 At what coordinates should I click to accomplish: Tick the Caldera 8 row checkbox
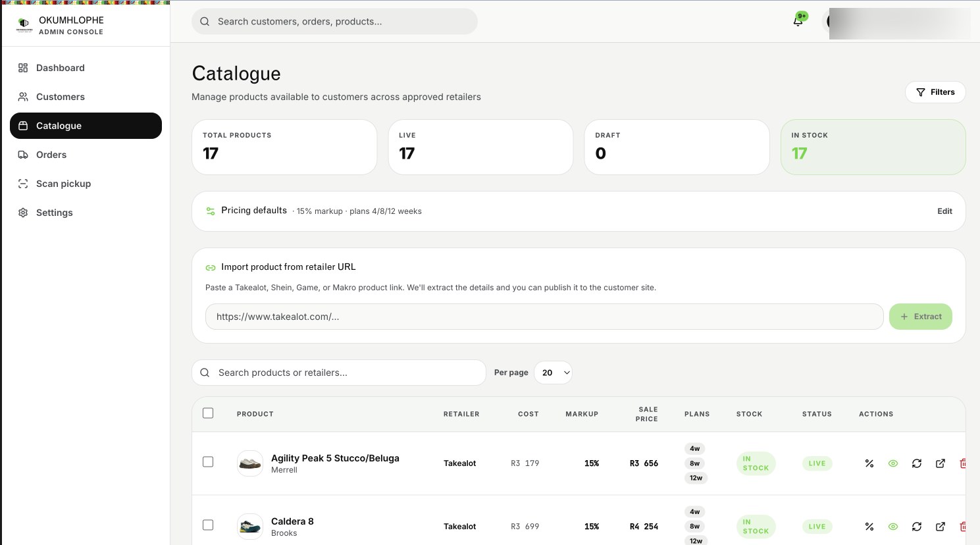pos(208,525)
